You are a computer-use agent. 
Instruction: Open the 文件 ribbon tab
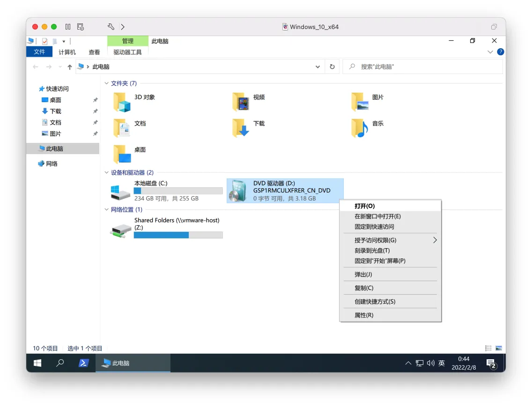coord(39,52)
